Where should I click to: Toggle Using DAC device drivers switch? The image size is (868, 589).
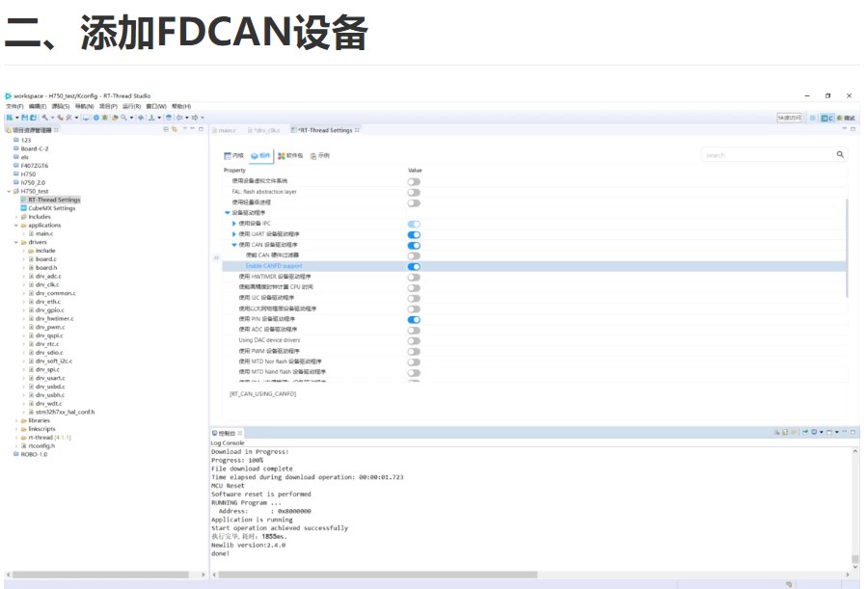pyautogui.click(x=414, y=341)
